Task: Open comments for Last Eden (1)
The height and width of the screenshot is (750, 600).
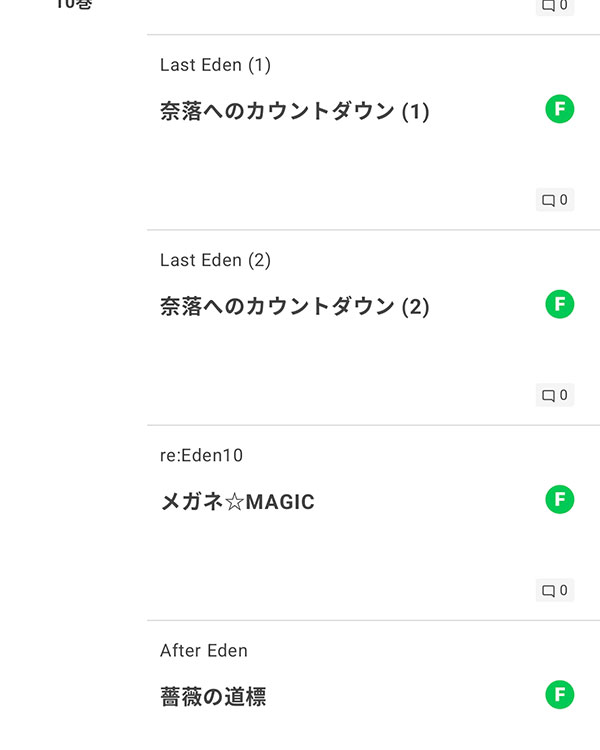Action: click(555, 200)
